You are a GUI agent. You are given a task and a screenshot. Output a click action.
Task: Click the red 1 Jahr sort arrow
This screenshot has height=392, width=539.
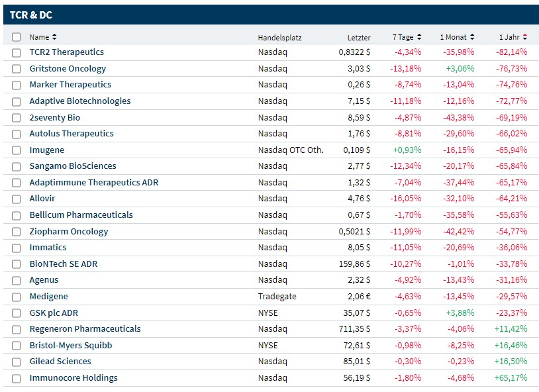coord(525,37)
